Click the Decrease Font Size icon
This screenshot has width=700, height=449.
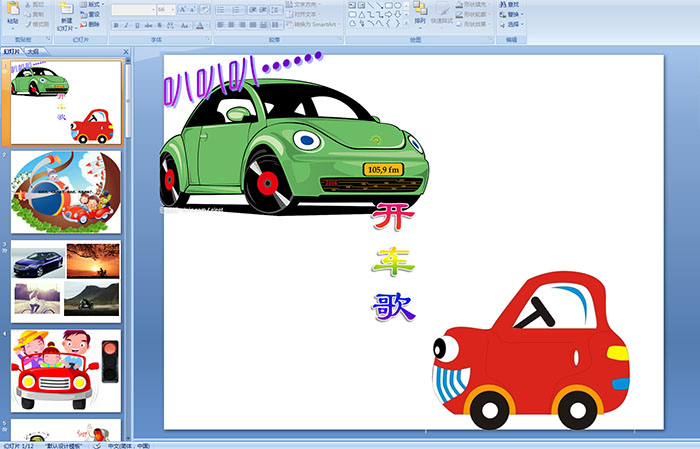[x=193, y=10]
